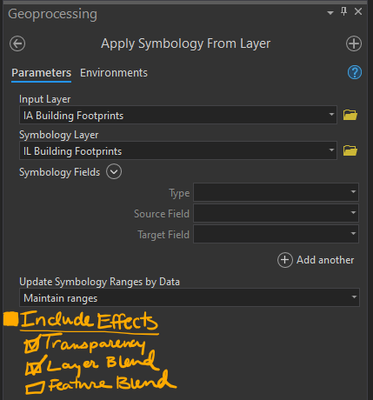Click the orange square next to Include Effects
Image resolution: width=373 pixels, height=400 pixels.
pos(11,319)
